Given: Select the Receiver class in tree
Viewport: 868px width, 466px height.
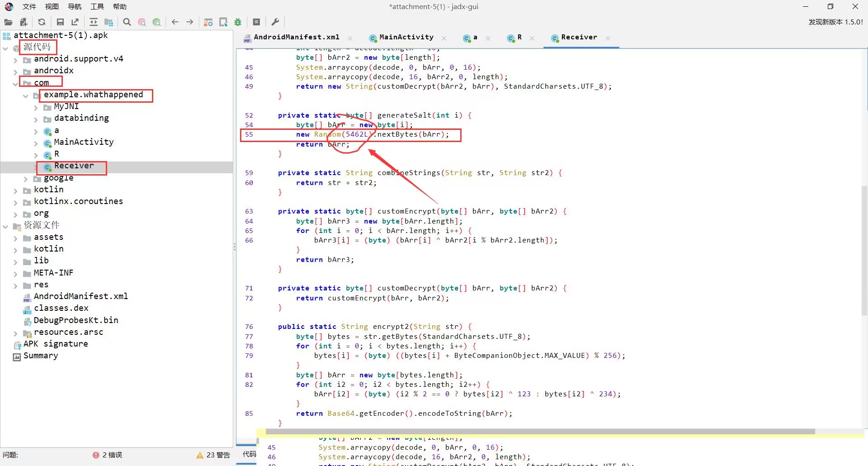Looking at the screenshot, I should tap(74, 166).
